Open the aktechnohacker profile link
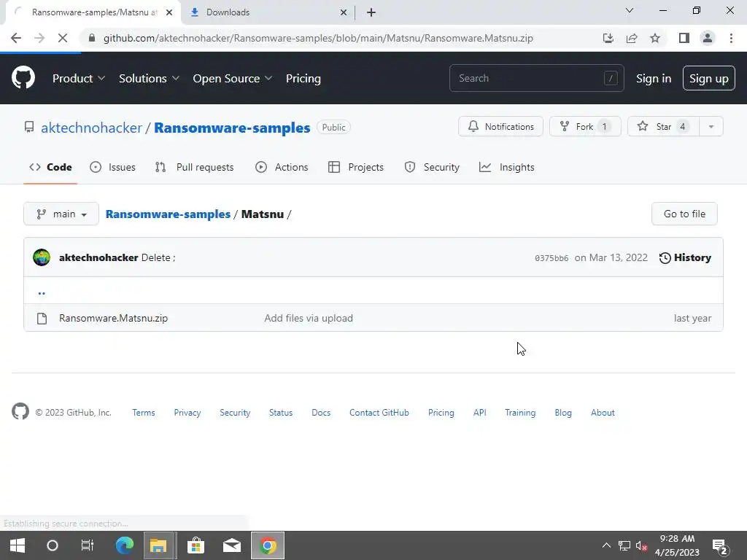 (x=91, y=128)
